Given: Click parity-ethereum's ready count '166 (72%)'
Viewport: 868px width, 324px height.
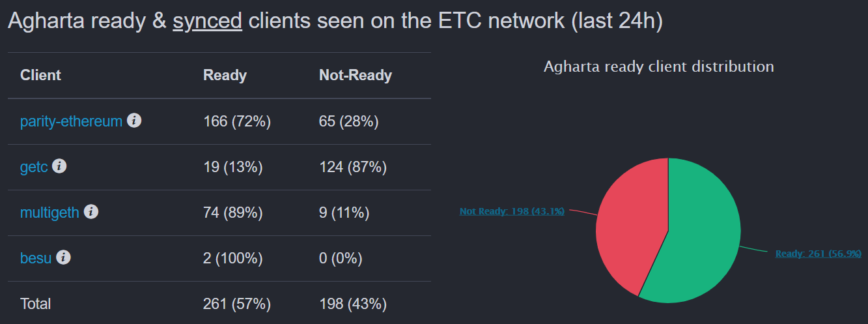Looking at the screenshot, I should [x=236, y=121].
